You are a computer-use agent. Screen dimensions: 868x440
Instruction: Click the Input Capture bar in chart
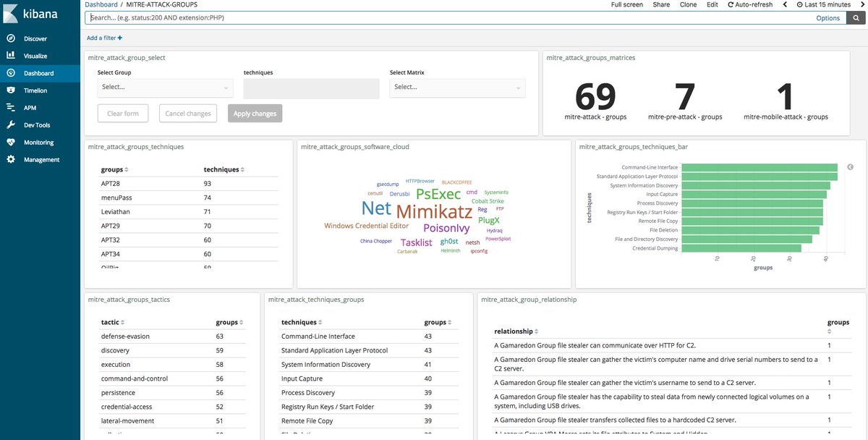coord(754,194)
